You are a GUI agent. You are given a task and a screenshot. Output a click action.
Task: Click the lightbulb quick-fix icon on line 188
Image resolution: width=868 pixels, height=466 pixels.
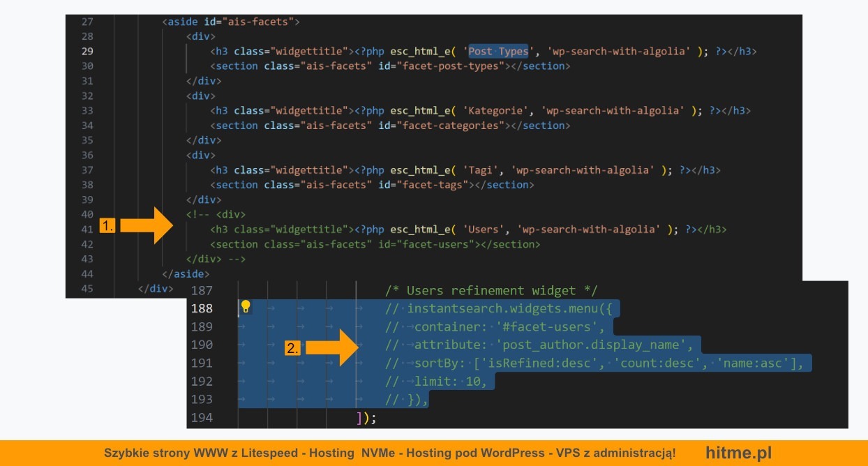[x=246, y=307]
